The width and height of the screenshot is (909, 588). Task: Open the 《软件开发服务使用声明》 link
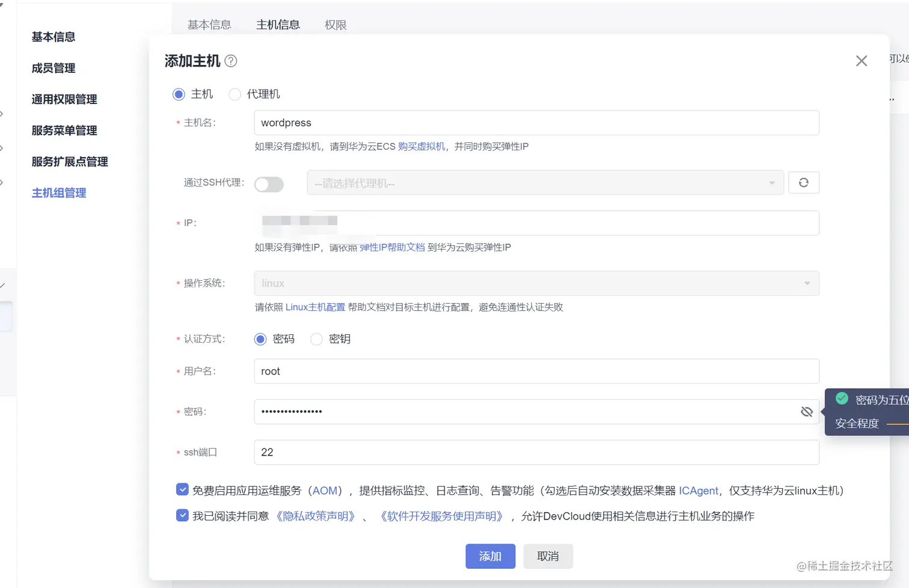click(x=441, y=516)
